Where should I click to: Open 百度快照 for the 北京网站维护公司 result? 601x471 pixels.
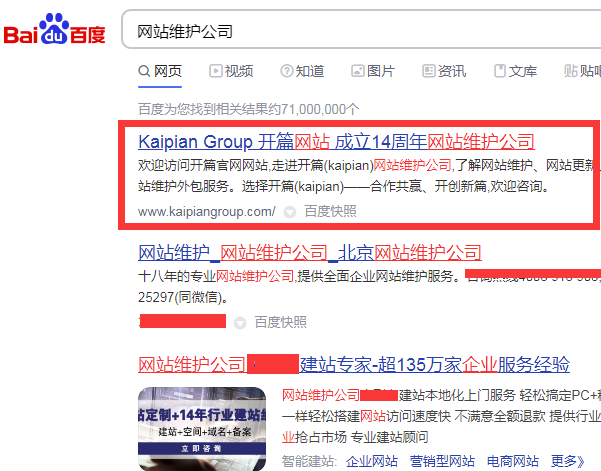[281, 322]
